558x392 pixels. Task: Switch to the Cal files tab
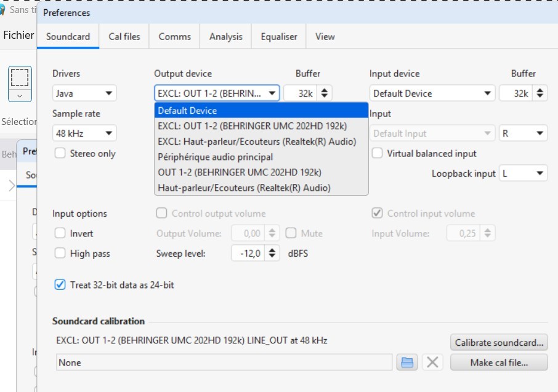124,36
